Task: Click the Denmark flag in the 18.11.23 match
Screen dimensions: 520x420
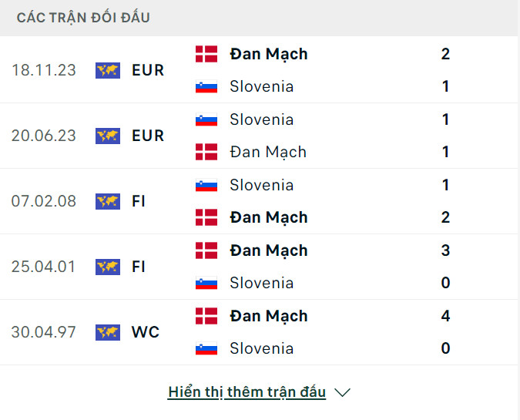Action: tap(206, 54)
